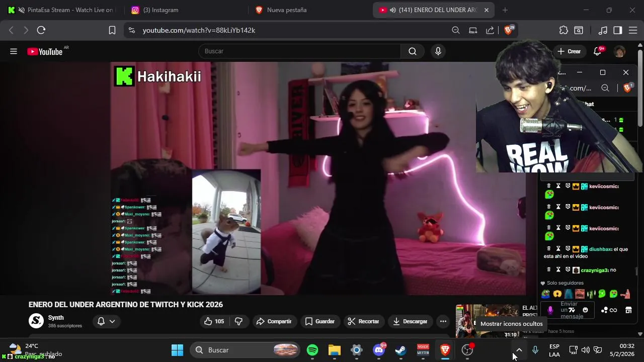The height and width of the screenshot is (362, 644).
Task: Click the zoom magnifier in popup chat window
Action: (x=605, y=88)
